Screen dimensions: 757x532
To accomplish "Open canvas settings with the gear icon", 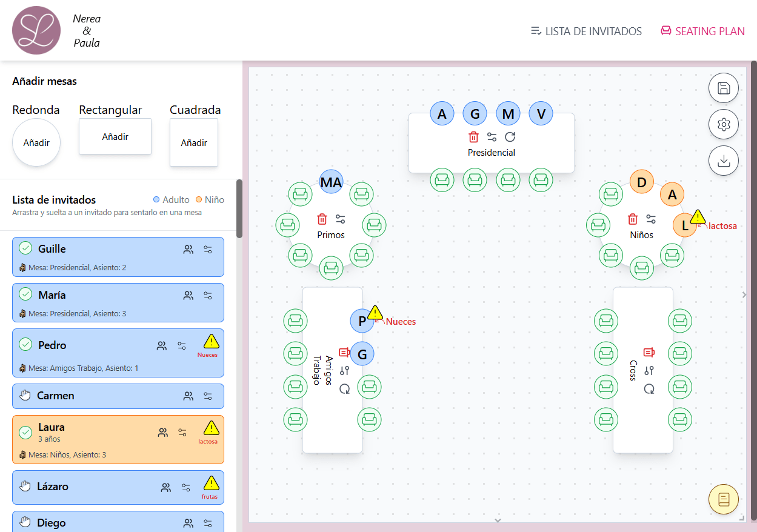I will (x=724, y=124).
